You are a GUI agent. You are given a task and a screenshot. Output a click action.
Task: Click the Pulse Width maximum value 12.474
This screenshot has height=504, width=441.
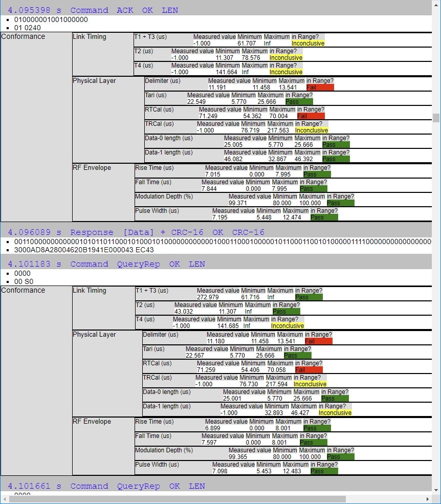(292, 217)
